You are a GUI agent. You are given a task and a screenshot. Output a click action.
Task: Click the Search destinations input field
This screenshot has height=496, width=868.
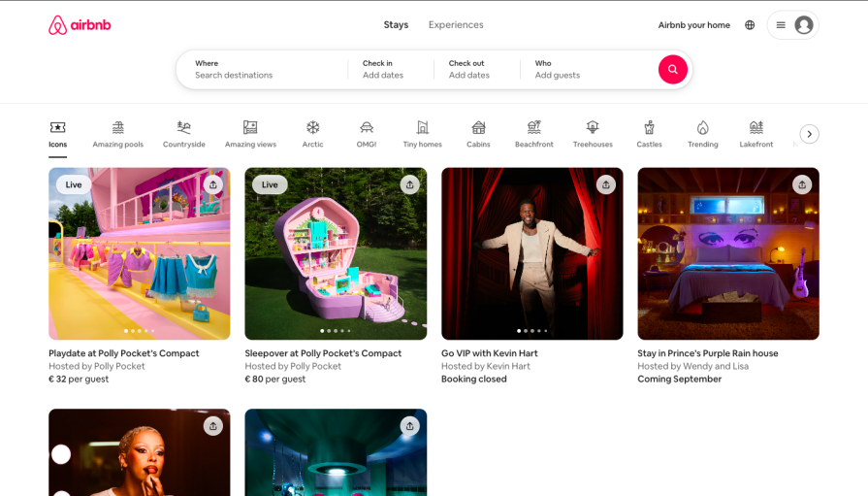click(262, 75)
